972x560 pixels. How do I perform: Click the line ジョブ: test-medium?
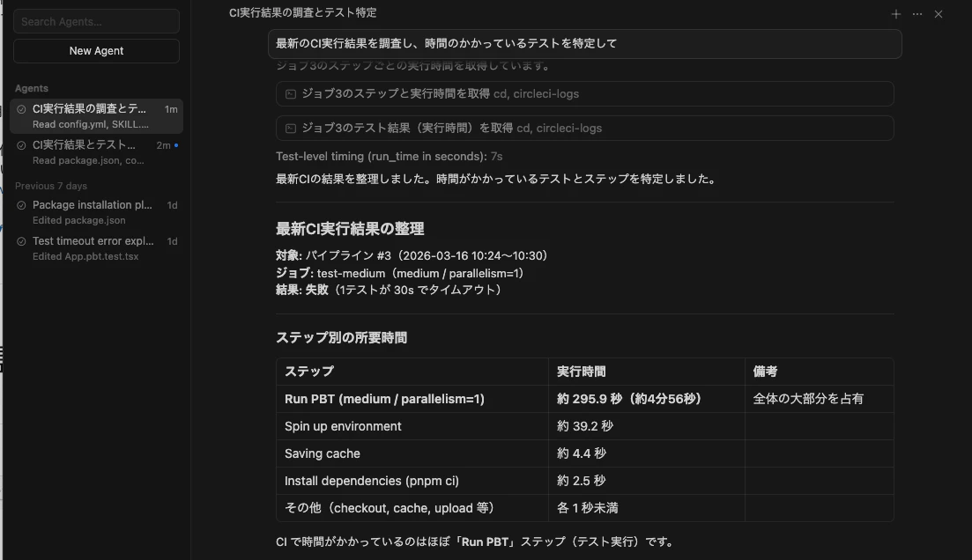pyautogui.click(x=400, y=273)
